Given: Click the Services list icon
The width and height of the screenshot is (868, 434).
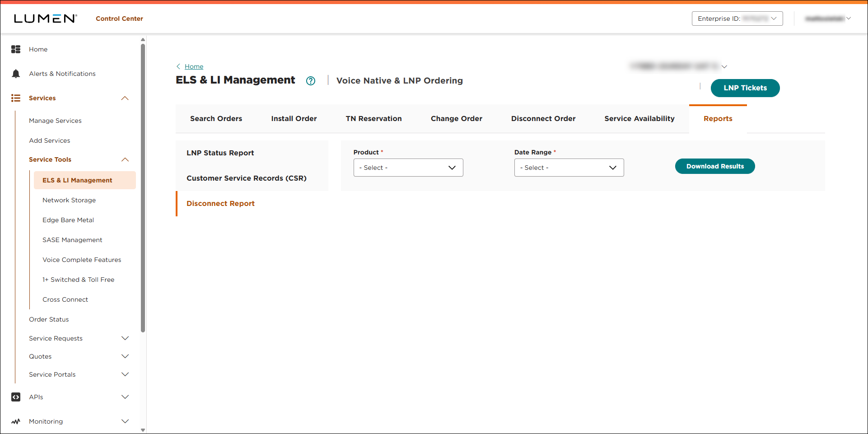Looking at the screenshot, I should 16,98.
